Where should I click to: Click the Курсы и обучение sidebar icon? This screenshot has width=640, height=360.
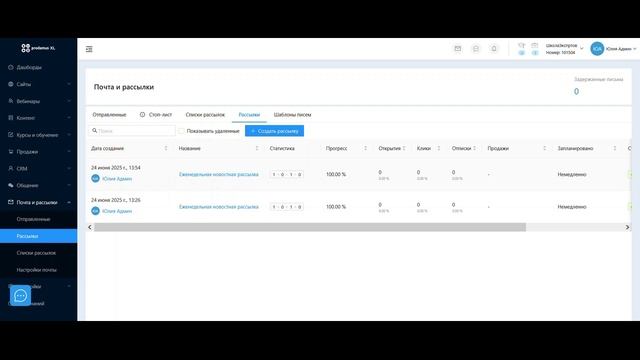[11, 135]
